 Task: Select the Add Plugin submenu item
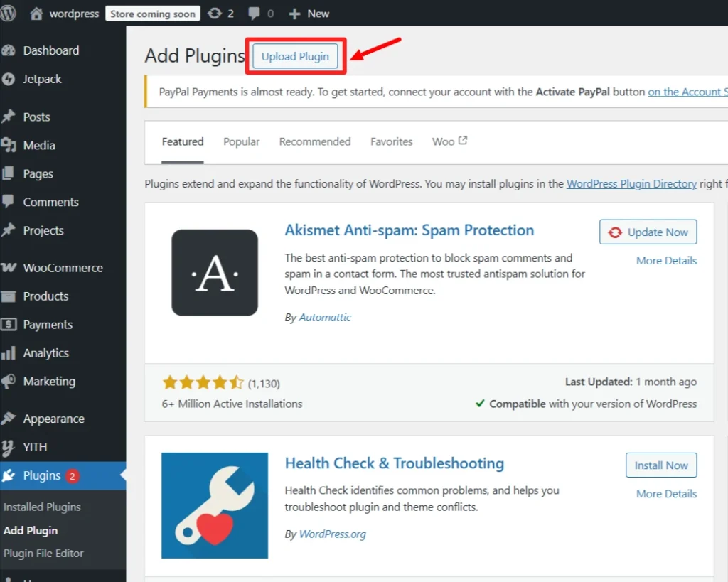click(x=31, y=531)
